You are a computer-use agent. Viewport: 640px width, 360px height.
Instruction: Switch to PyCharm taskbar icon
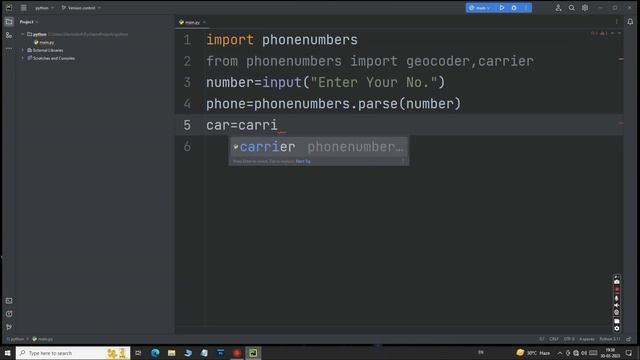pyautogui.click(x=253, y=353)
